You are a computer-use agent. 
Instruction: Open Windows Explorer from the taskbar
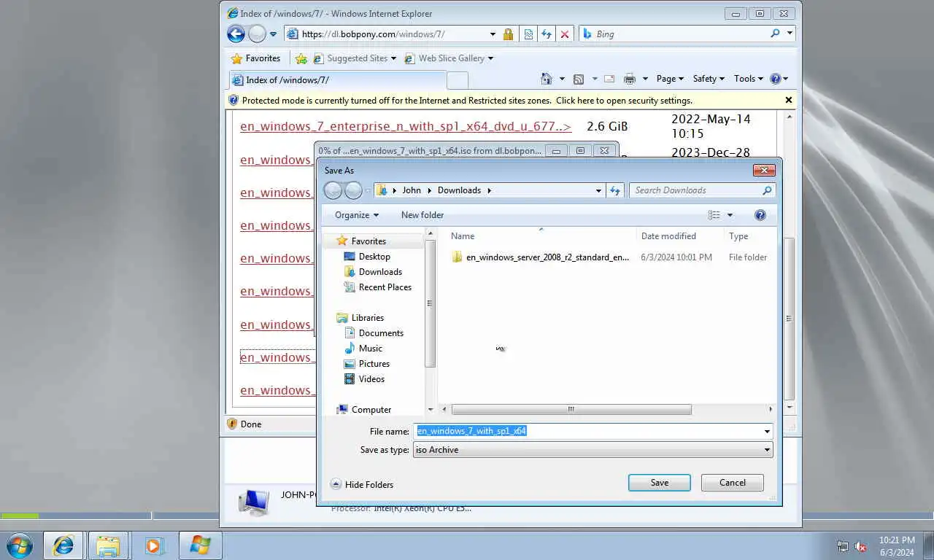(x=108, y=545)
